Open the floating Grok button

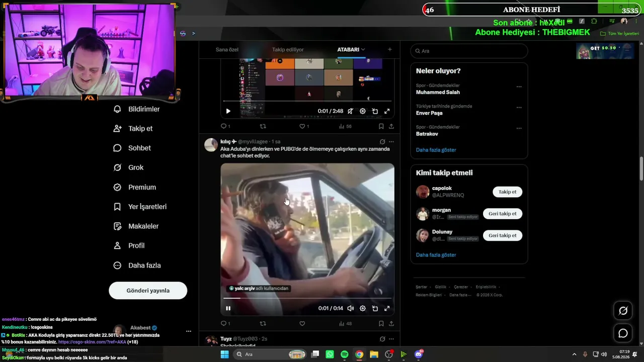[x=623, y=311]
